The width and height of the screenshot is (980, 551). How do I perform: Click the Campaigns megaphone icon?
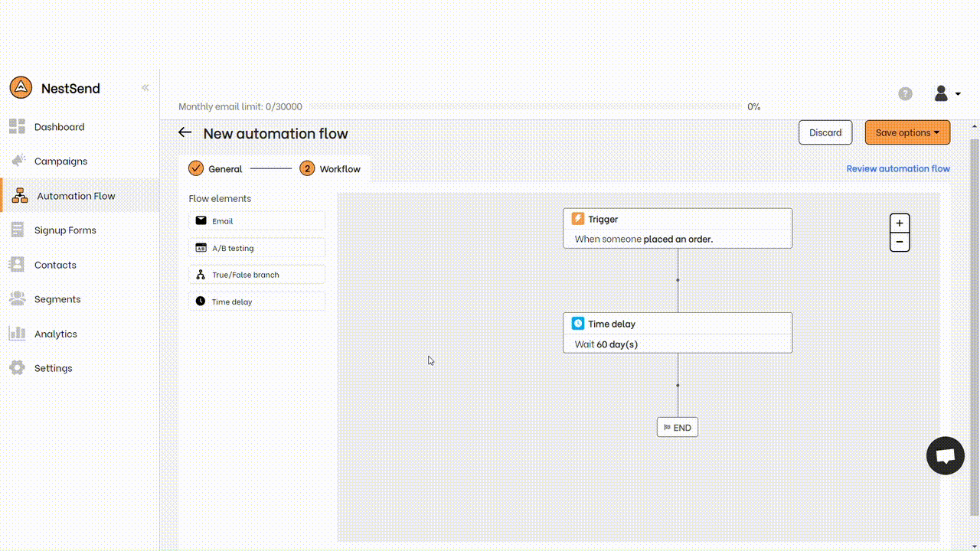[18, 161]
